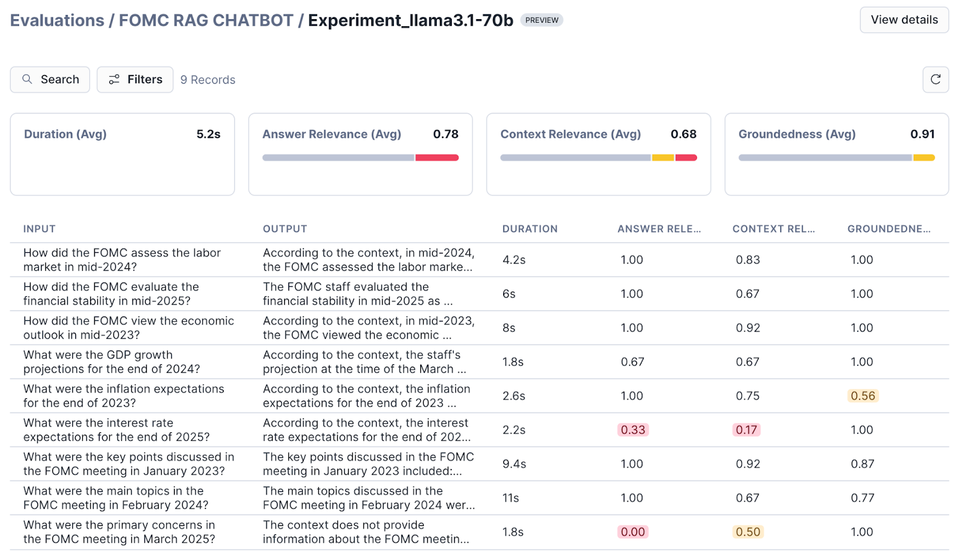Click the Filters sliders icon
Viewport: 955px width, 560px height.
pyautogui.click(x=114, y=79)
